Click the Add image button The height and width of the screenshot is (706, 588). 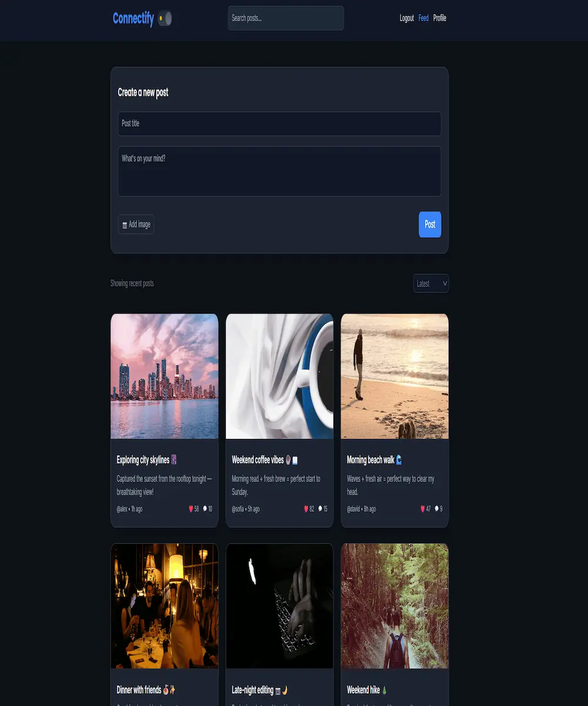(x=136, y=224)
